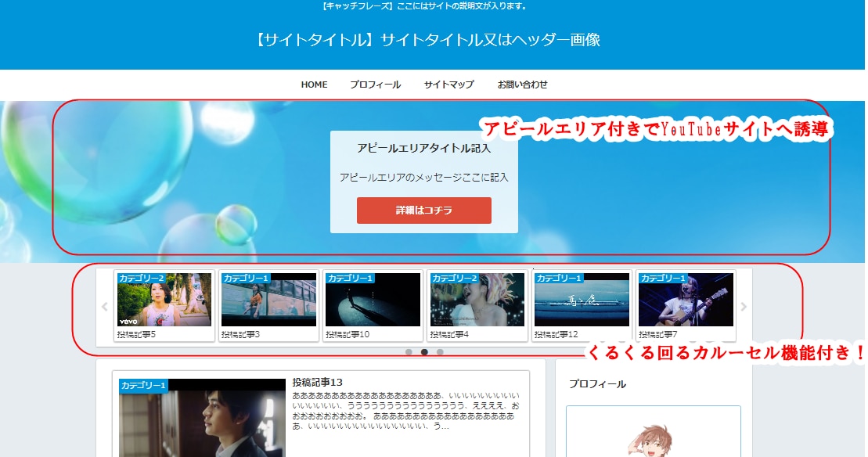Open the 投稿記事3 carousel thumbnail

click(269, 299)
